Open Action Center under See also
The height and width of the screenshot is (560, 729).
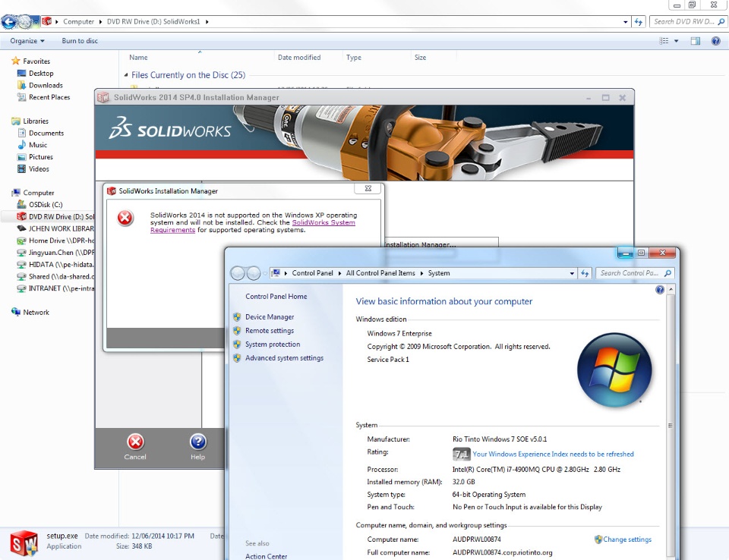[266, 556]
